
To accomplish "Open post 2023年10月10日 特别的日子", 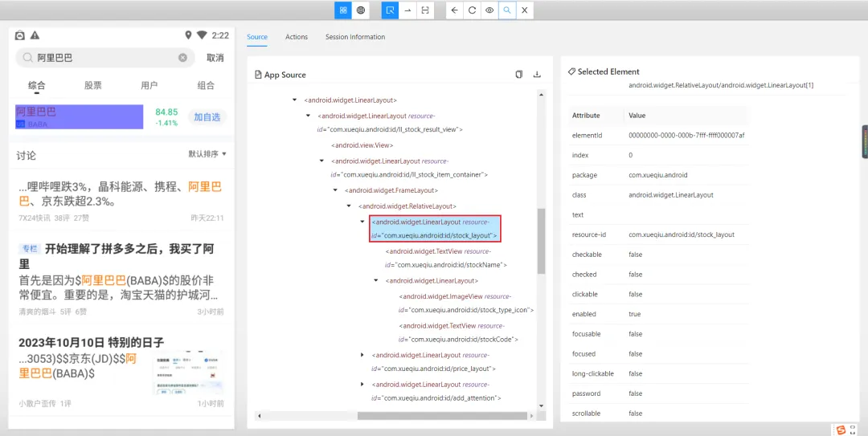I will click(x=121, y=371).
